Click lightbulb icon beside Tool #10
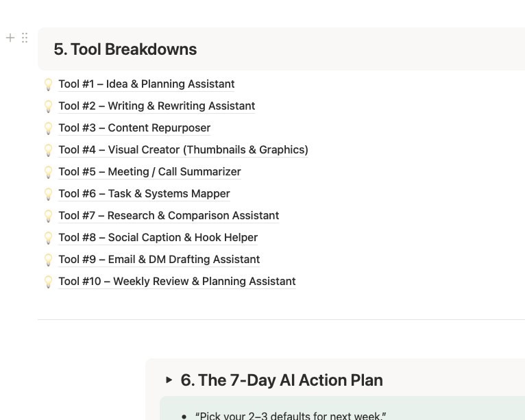525x420 pixels. click(x=49, y=282)
